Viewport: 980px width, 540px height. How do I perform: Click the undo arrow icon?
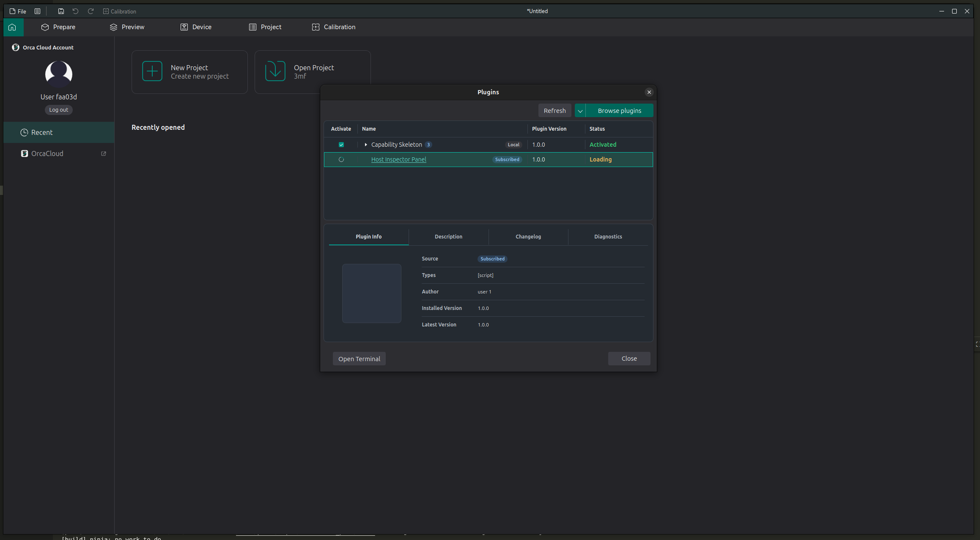75,11
